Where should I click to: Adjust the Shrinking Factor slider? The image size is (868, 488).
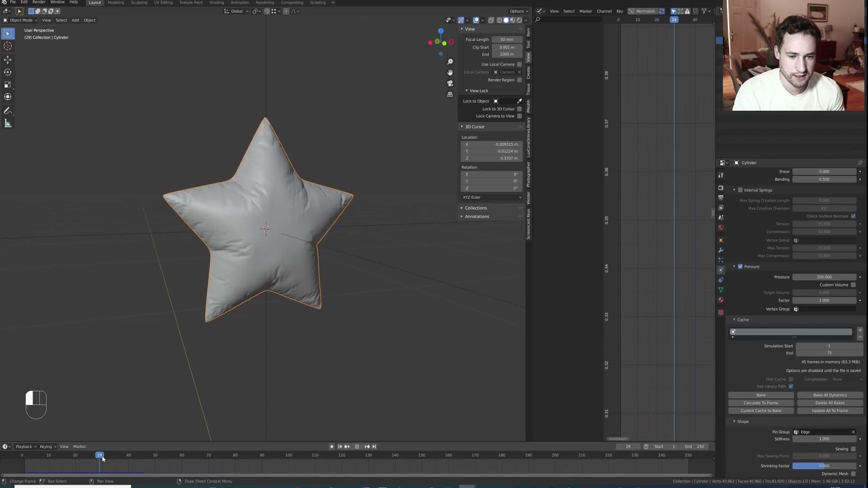[824, 466]
